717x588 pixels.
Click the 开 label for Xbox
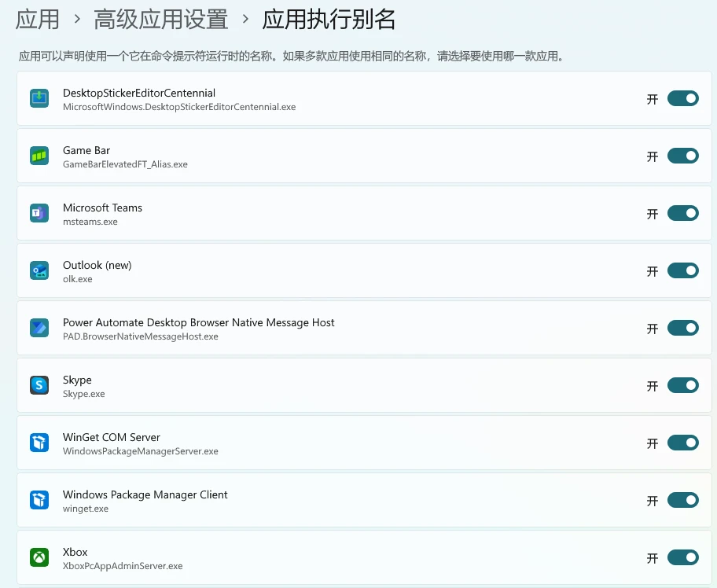click(x=652, y=558)
